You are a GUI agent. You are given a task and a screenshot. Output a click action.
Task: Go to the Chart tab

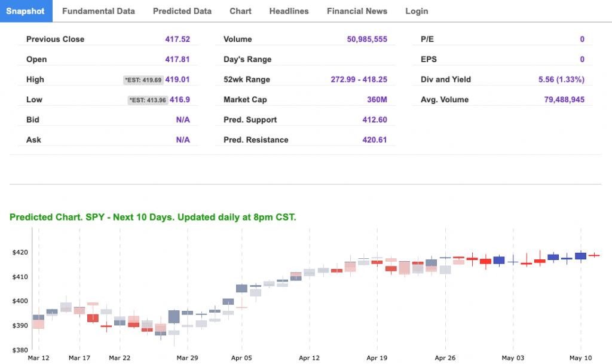point(240,11)
